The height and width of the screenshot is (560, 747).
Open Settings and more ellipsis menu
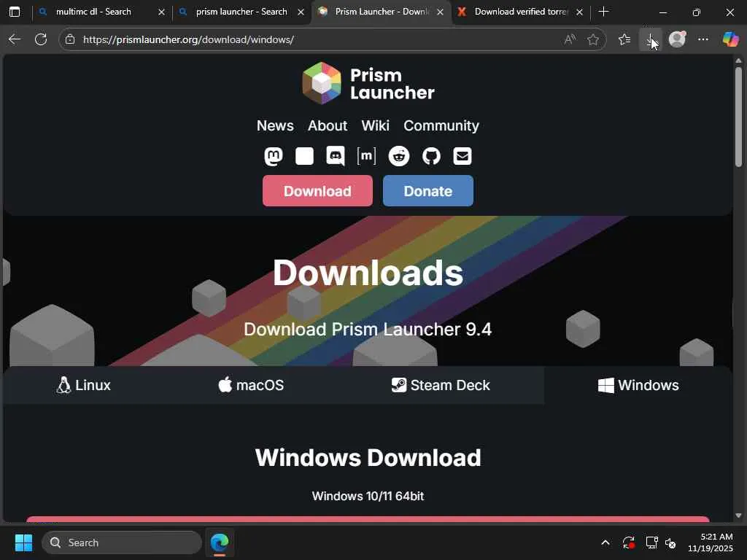click(703, 39)
